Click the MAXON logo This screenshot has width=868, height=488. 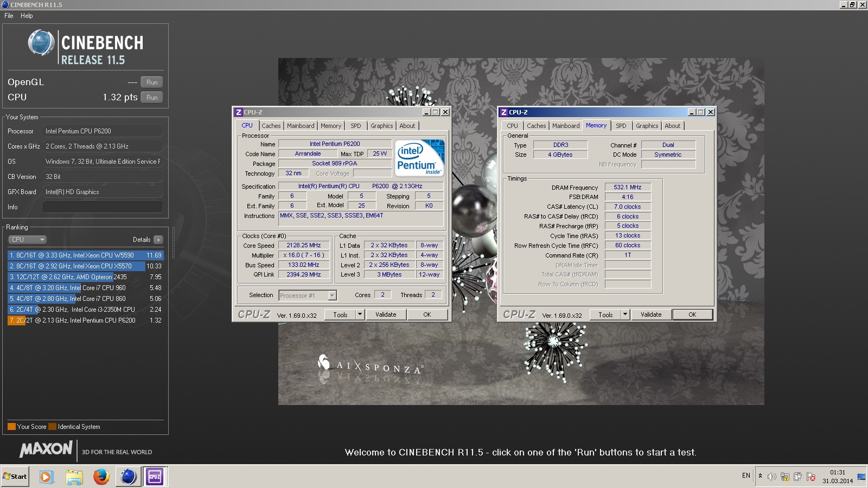point(46,449)
